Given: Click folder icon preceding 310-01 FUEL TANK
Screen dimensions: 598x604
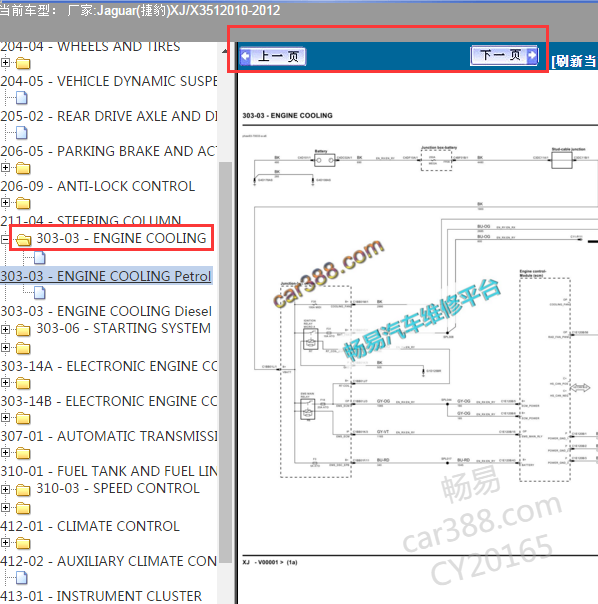Looking at the screenshot, I should point(23,453).
